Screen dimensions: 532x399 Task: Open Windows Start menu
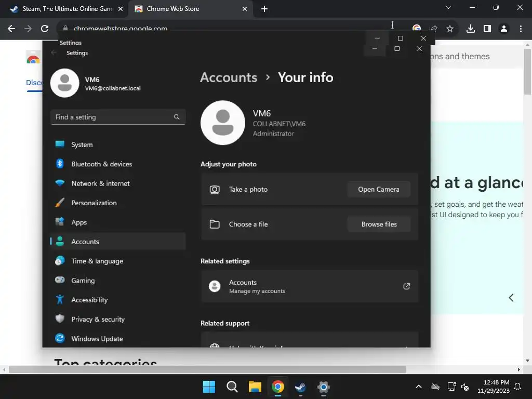click(x=209, y=387)
